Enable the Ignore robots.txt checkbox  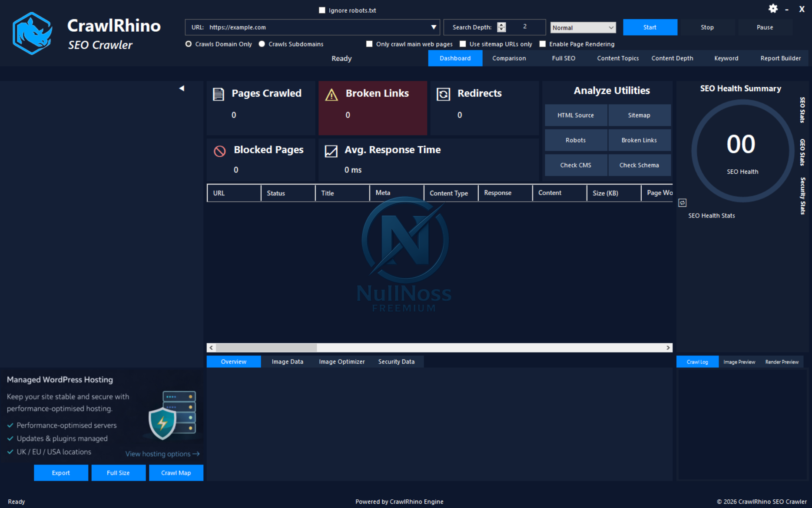pyautogui.click(x=322, y=10)
